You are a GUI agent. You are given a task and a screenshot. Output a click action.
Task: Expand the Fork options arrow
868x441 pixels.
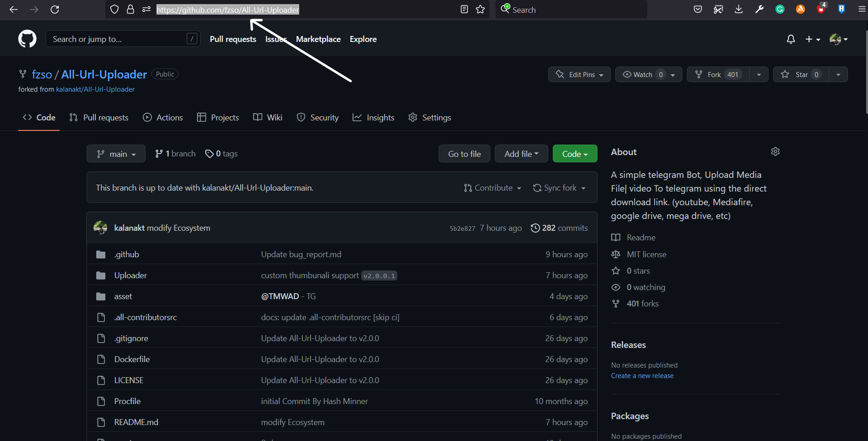[x=759, y=74]
